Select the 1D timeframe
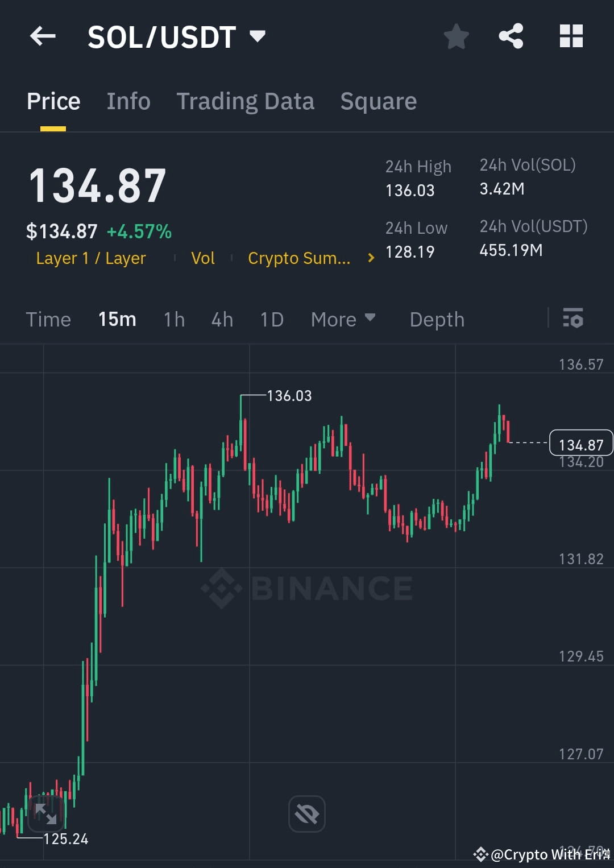The height and width of the screenshot is (868, 614). point(271,319)
